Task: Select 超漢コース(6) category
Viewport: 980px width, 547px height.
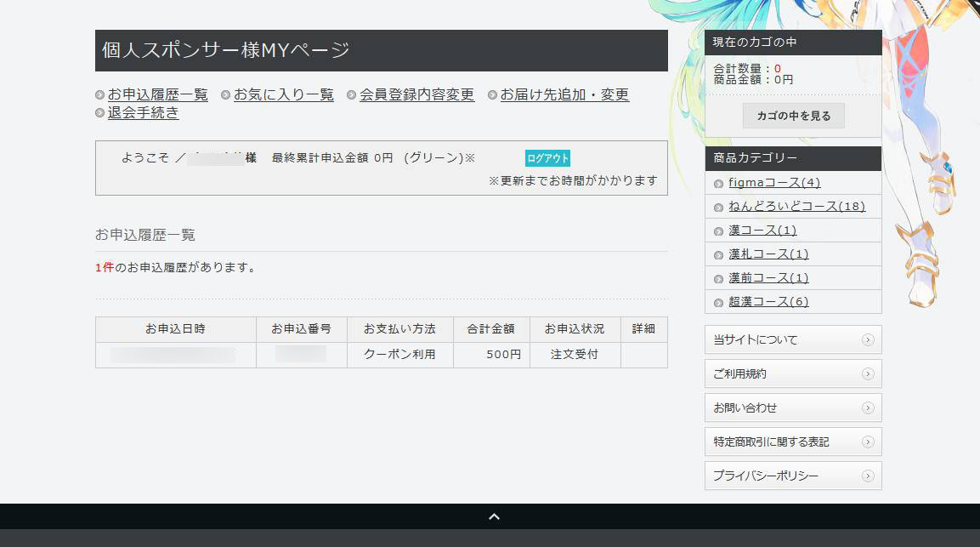Action: pyautogui.click(x=768, y=302)
